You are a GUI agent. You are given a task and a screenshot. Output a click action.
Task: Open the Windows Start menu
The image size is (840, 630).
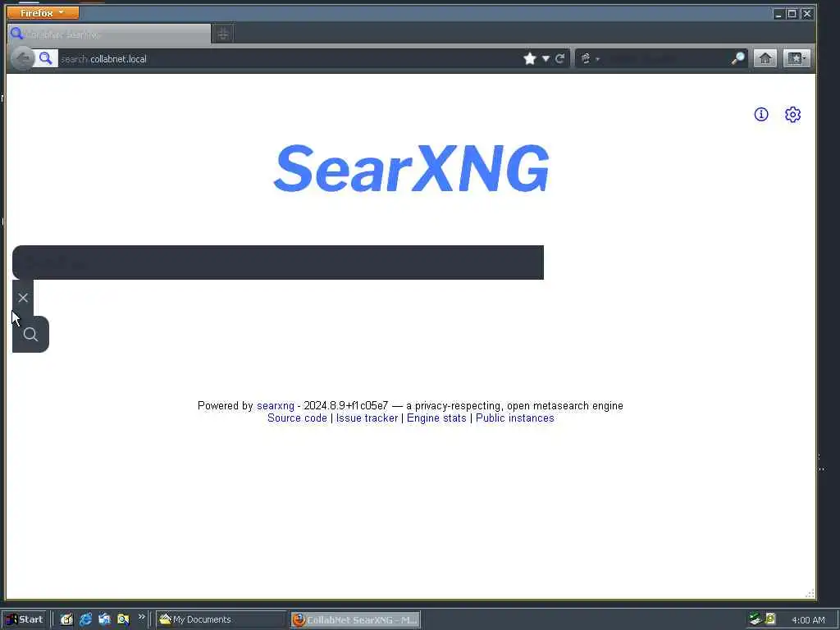point(24,619)
